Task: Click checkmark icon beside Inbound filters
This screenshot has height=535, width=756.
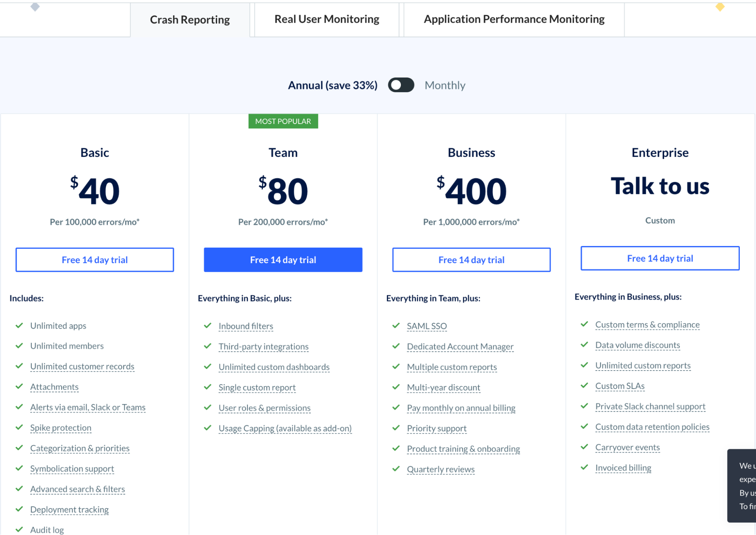Action: pyautogui.click(x=208, y=326)
